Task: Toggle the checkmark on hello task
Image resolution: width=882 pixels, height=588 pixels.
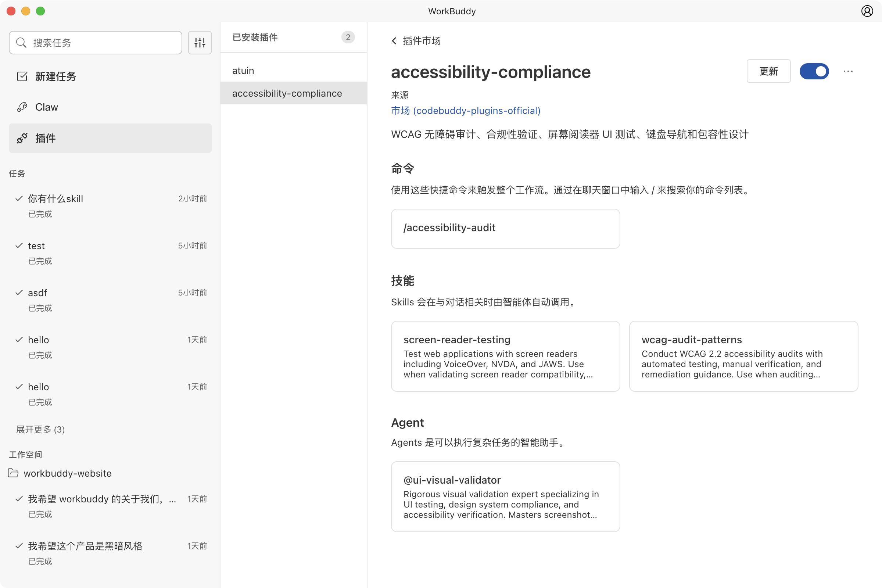Action: 19,340
